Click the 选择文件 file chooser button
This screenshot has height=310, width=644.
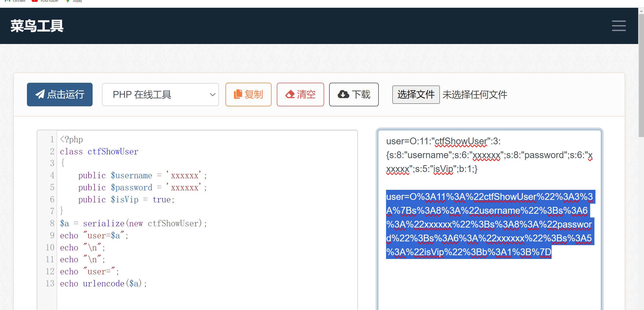coord(416,95)
